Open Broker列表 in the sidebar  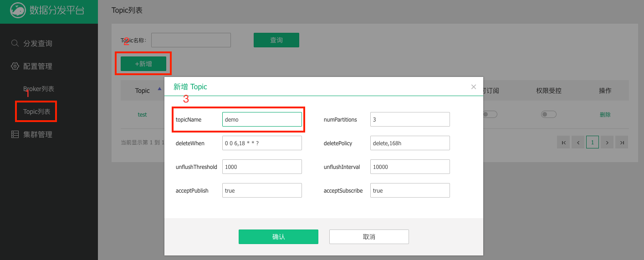tap(39, 89)
